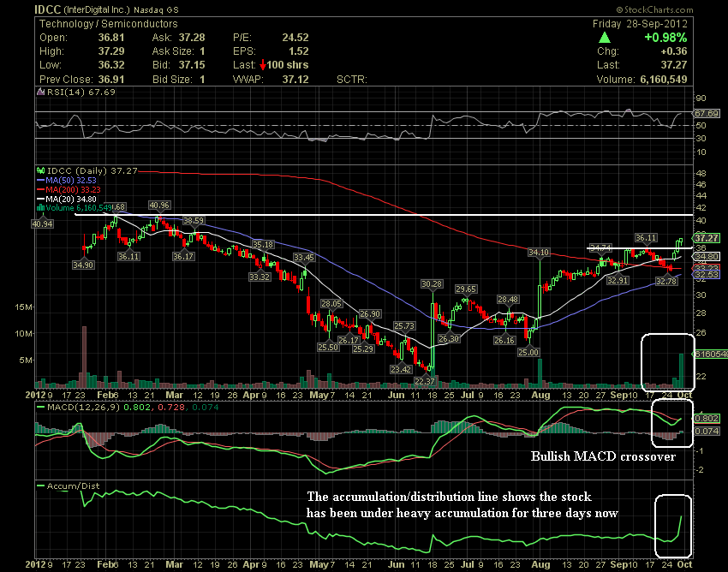The height and width of the screenshot is (572, 728).
Task: Click the 25.00 price low label
Action: 528,353
